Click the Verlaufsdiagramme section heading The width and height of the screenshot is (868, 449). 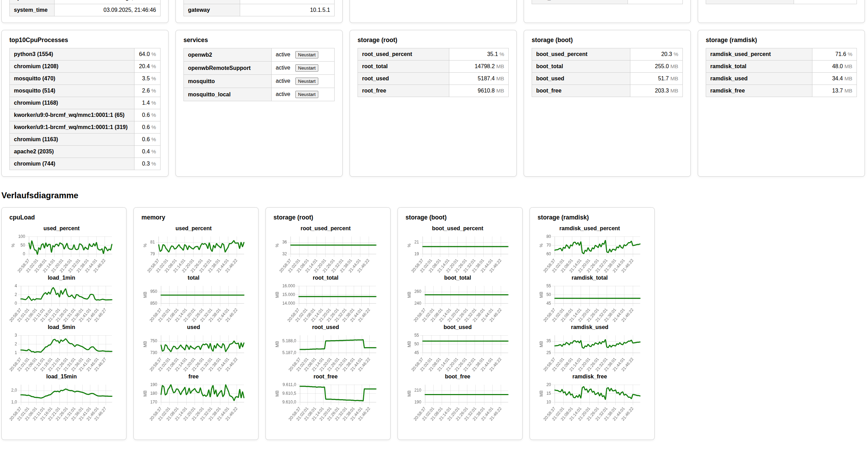(40, 195)
